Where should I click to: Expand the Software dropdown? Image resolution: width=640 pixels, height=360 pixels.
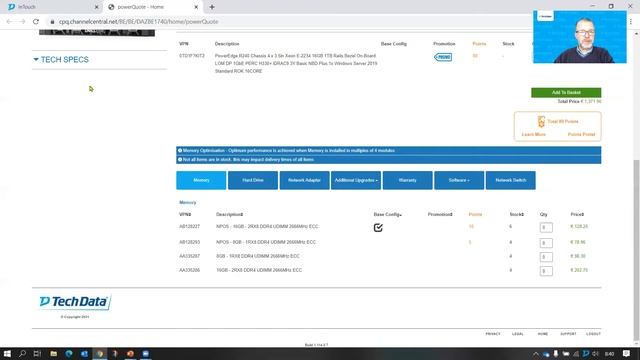pos(459,180)
